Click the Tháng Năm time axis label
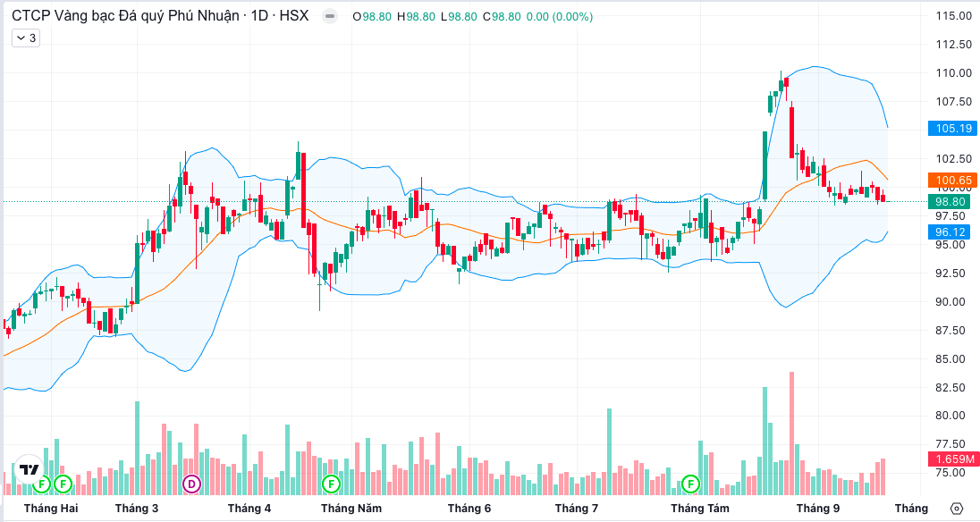Image resolution: width=980 pixels, height=522 pixels. pyautogui.click(x=351, y=509)
